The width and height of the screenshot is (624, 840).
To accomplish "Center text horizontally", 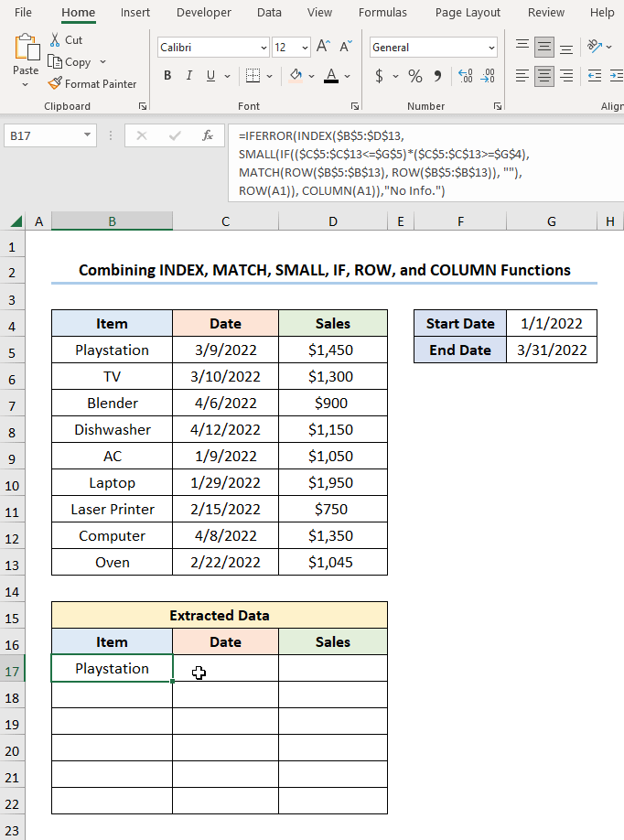I will [544, 76].
